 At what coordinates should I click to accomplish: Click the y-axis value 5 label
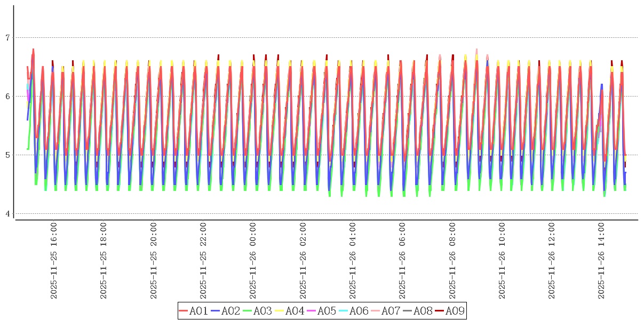click(x=7, y=155)
